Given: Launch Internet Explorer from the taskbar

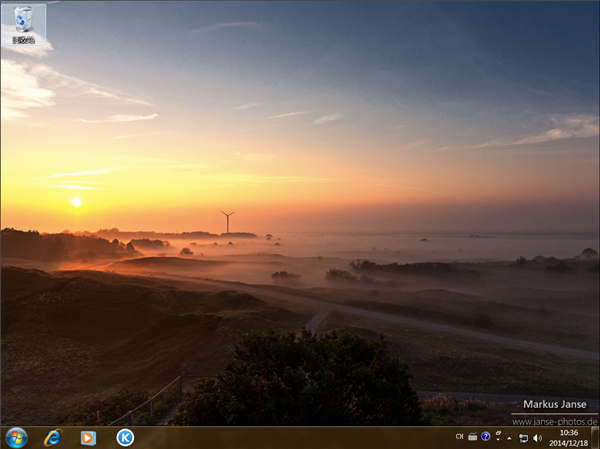Looking at the screenshot, I should click(x=52, y=437).
